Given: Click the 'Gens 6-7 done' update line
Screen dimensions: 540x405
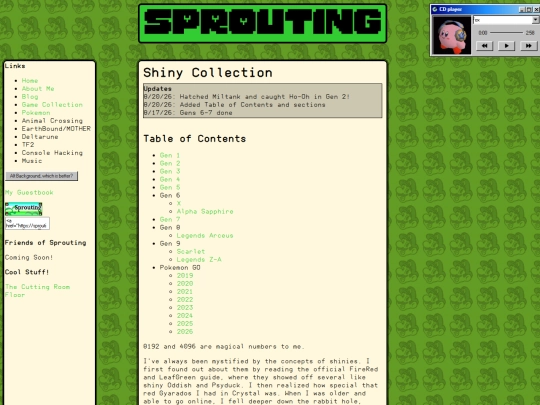Looking at the screenshot, I should click(188, 113).
